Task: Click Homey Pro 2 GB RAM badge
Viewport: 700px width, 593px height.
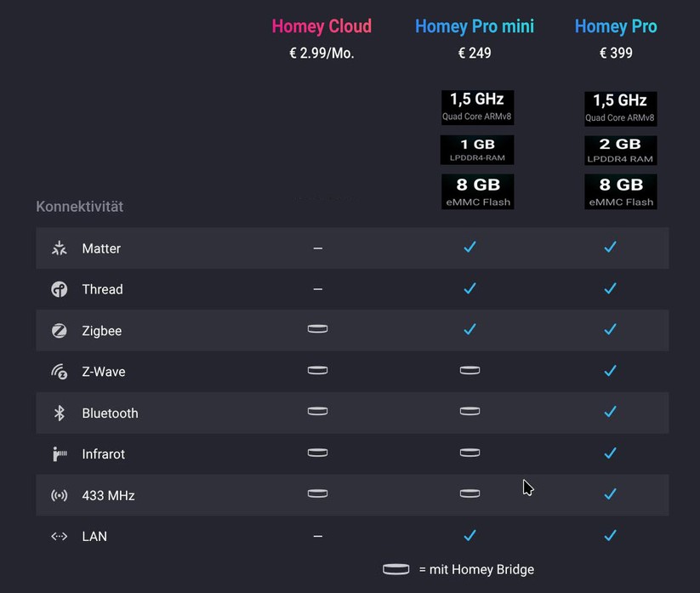Action: [620, 150]
